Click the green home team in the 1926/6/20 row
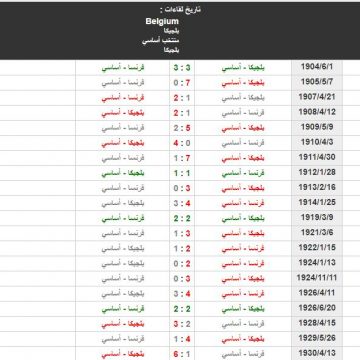Screen dimensions: 360x360 coord(243,309)
